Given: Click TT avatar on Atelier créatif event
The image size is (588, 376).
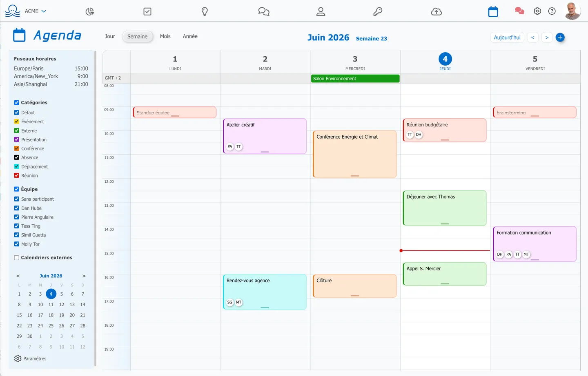Looking at the screenshot, I should pyautogui.click(x=239, y=146).
